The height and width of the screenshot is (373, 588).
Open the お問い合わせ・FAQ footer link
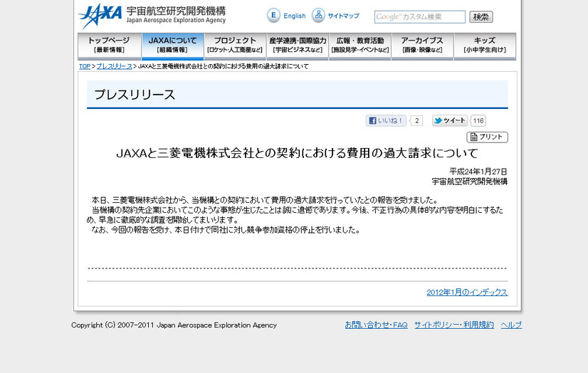(x=376, y=325)
